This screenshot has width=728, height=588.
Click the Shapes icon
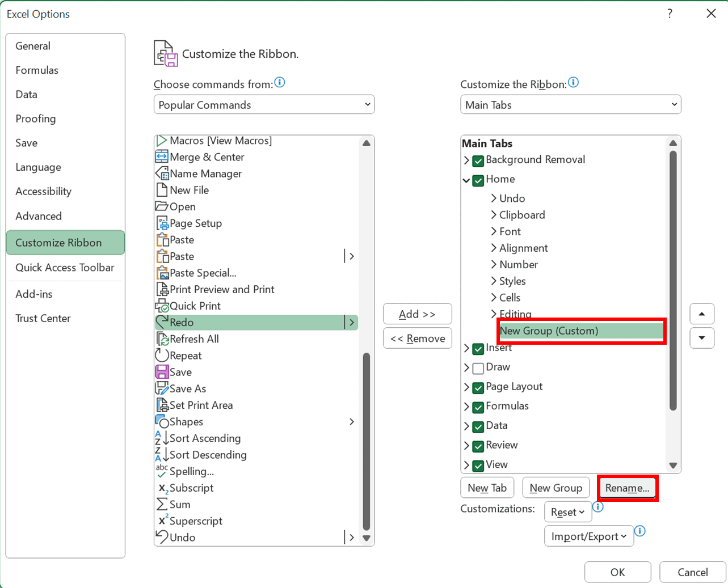pos(162,421)
